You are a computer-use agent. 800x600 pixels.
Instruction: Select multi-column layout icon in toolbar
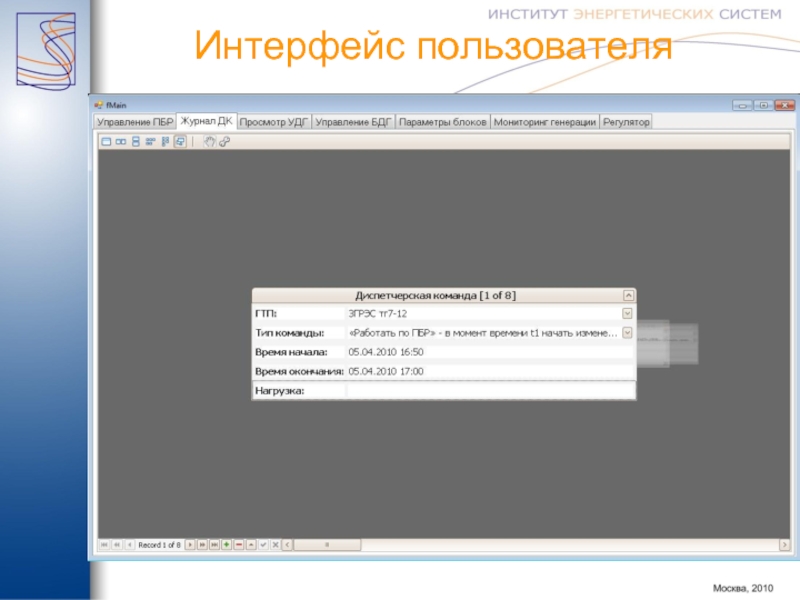point(165,142)
